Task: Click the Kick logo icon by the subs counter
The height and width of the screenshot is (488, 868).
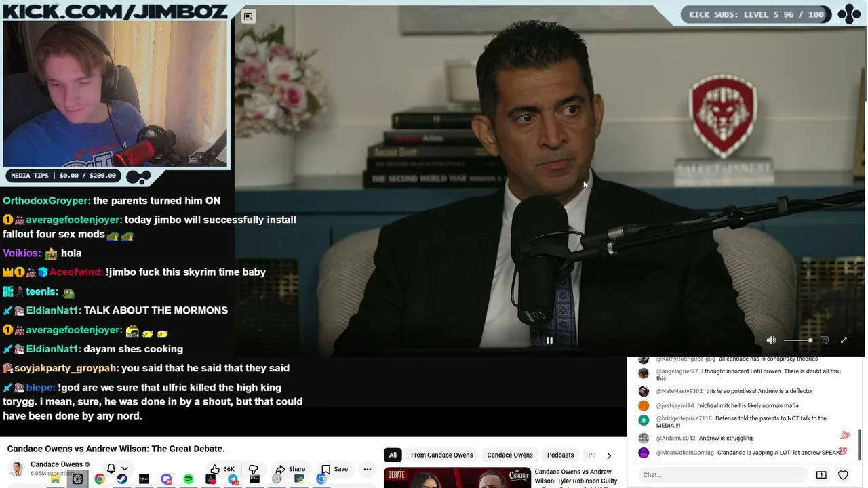Action: (849, 14)
